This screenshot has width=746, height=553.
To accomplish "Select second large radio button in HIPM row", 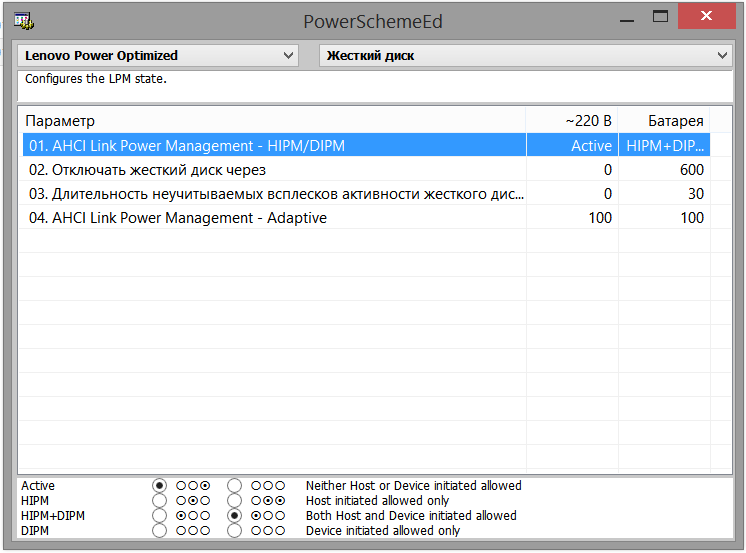I will click(234, 501).
